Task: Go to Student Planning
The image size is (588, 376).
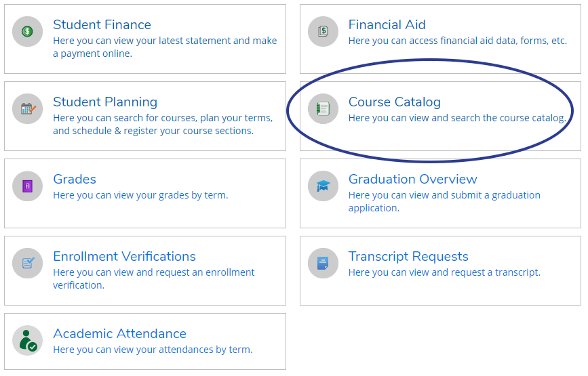Action: (x=105, y=102)
